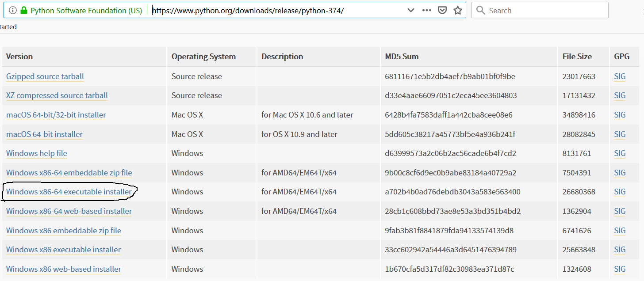Click the site information icon in address bar
This screenshot has width=644, height=281.
click(x=12, y=11)
